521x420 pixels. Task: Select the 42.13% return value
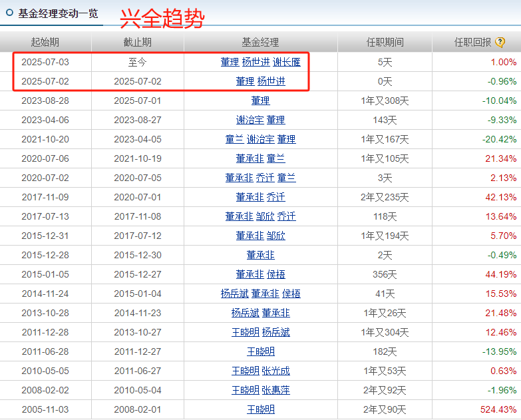pos(501,197)
